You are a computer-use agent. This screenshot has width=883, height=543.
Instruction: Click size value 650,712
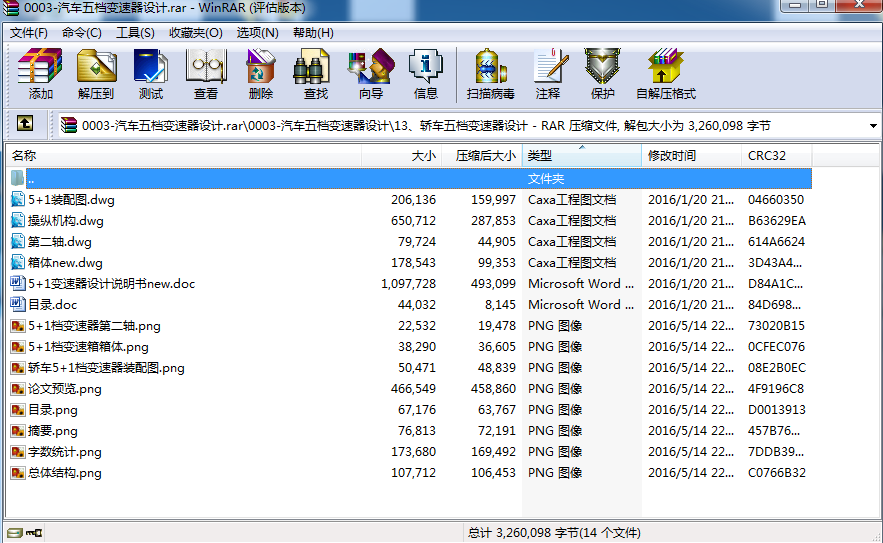(413, 221)
